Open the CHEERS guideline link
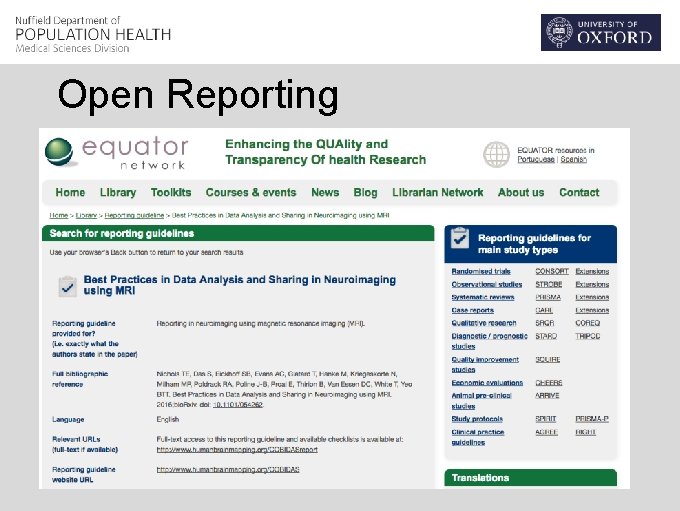Viewport: 680px width, 511px height. click(549, 383)
